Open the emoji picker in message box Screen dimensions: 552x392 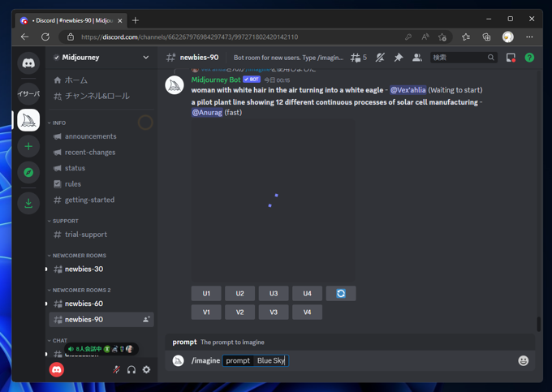click(x=523, y=360)
